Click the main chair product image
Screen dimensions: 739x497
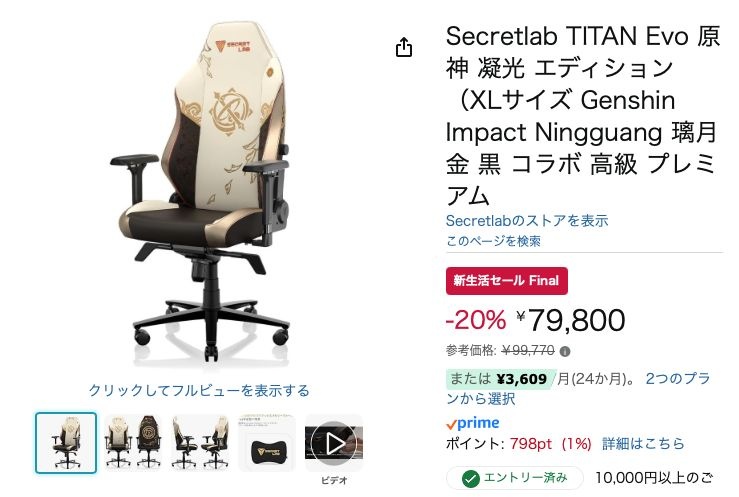tap(200, 193)
